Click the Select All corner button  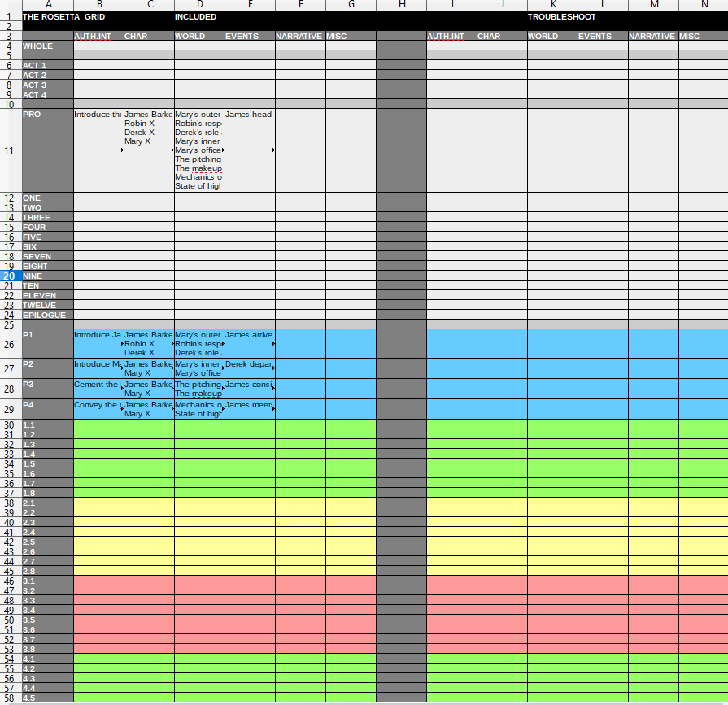click(x=9, y=6)
